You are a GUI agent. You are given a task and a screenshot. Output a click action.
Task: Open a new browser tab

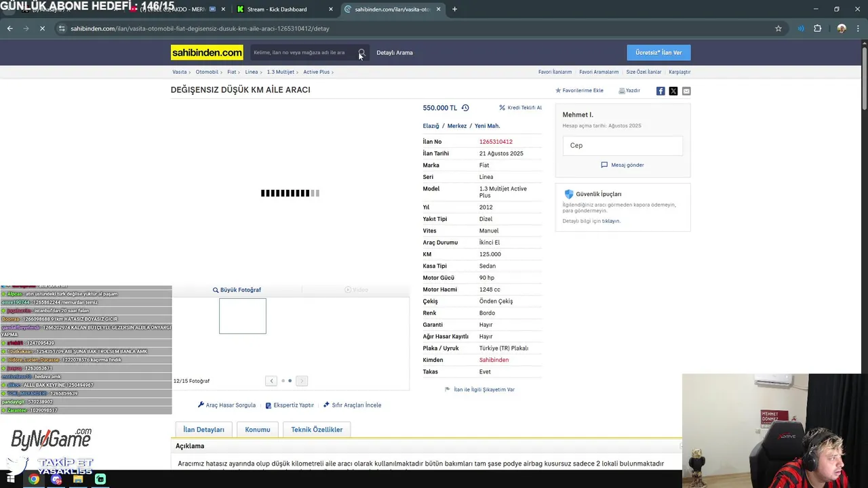tap(454, 9)
